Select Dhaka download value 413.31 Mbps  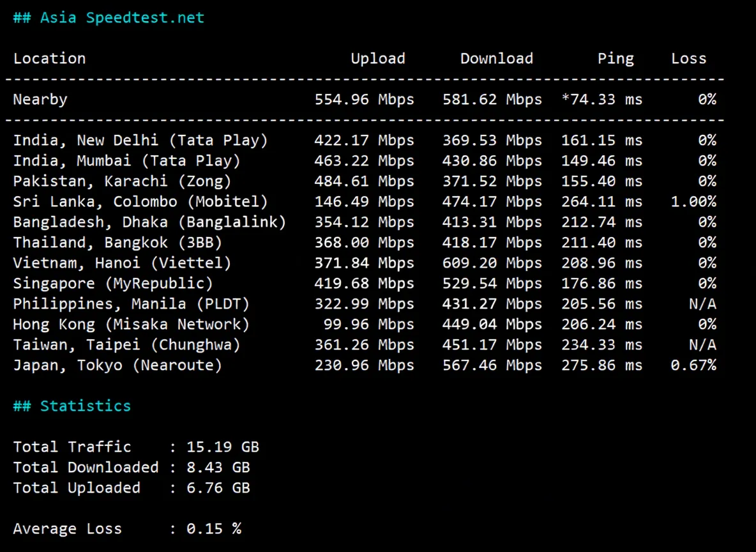tap(492, 222)
